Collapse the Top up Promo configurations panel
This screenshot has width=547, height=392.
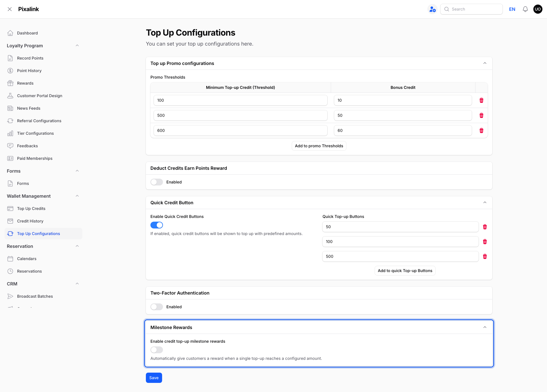tap(485, 63)
